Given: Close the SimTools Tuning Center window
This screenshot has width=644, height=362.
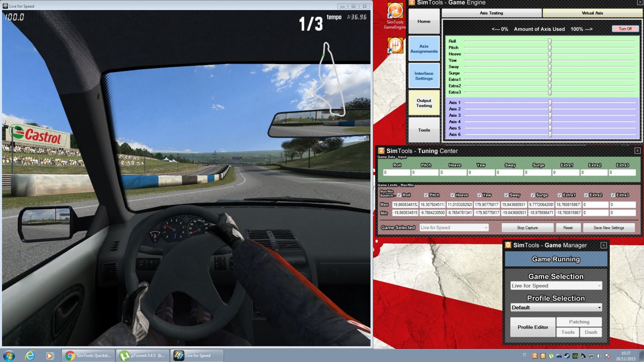Looking at the screenshot, I should tap(637, 151).
